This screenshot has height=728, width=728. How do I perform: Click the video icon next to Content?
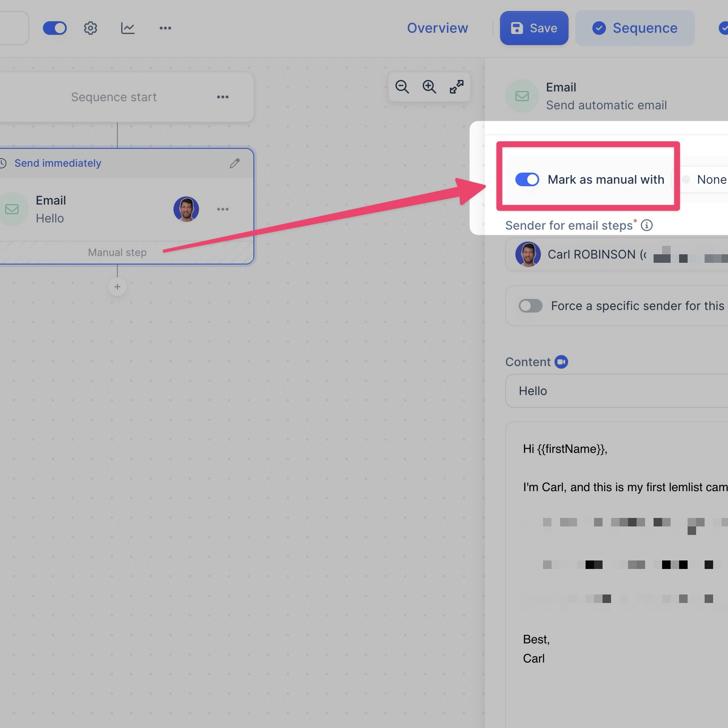tap(561, 362)
